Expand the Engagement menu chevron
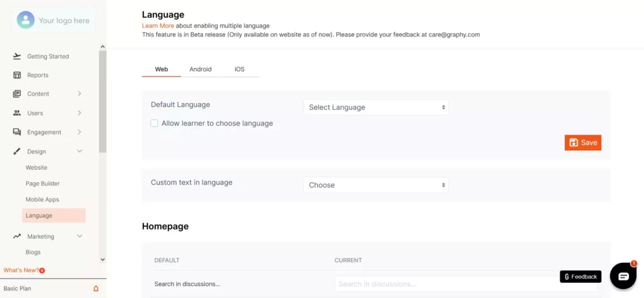644x298 pixels. [x=79, y=132]
